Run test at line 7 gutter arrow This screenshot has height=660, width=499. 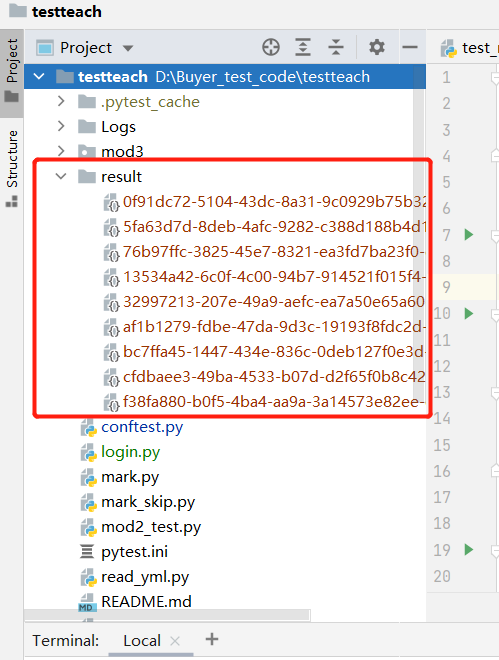click(469, 234)
